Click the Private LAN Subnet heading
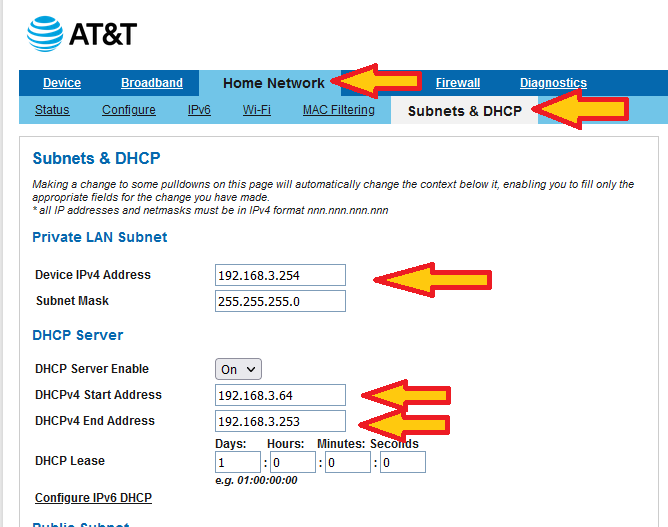This screenshot has height=527, width=668. point(100,237)
